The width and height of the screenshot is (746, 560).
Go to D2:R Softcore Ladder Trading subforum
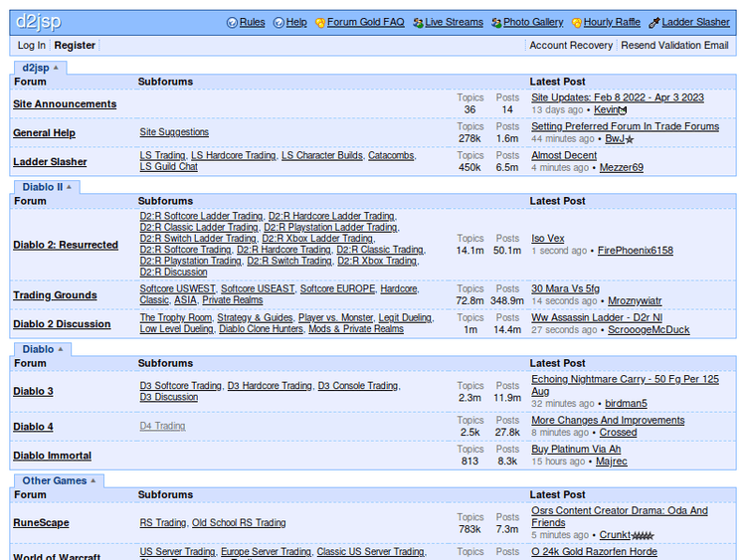[201, 216]
